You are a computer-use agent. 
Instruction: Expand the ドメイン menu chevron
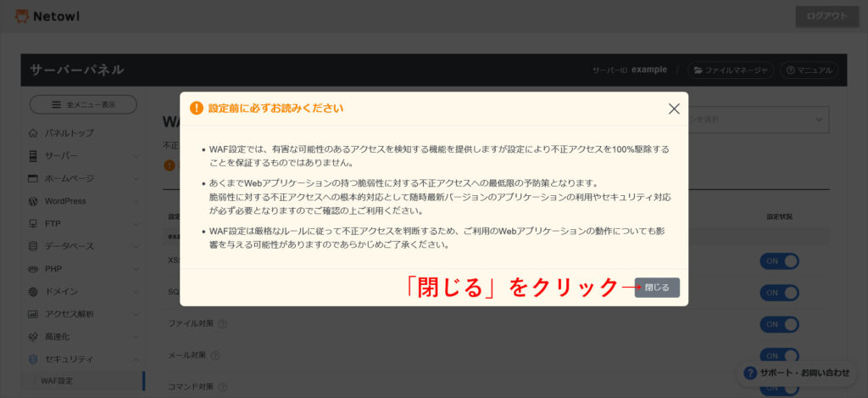136,292
